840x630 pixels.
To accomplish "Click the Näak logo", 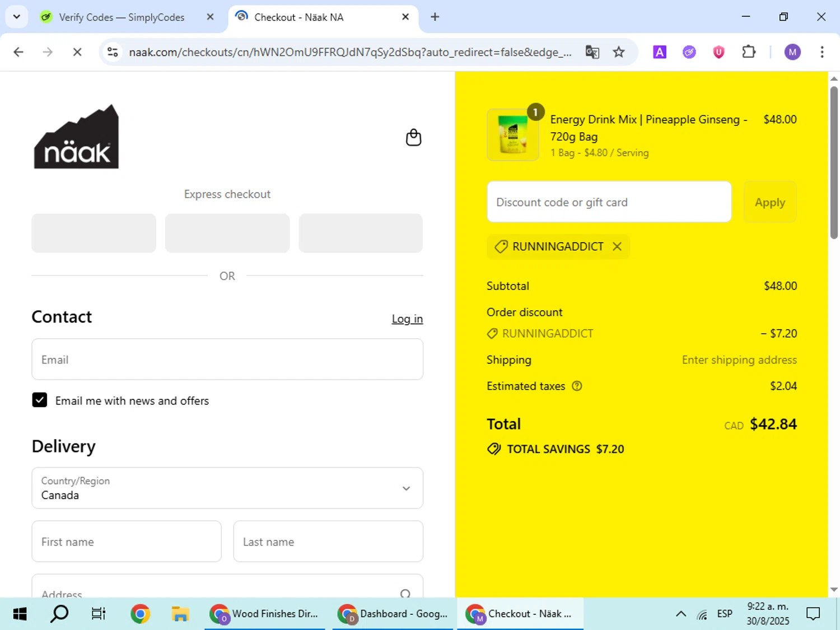I will click(77, 137).
